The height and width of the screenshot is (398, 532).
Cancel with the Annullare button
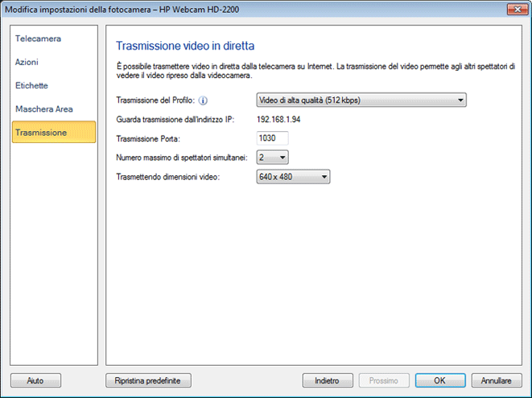[x=497, y=380]
